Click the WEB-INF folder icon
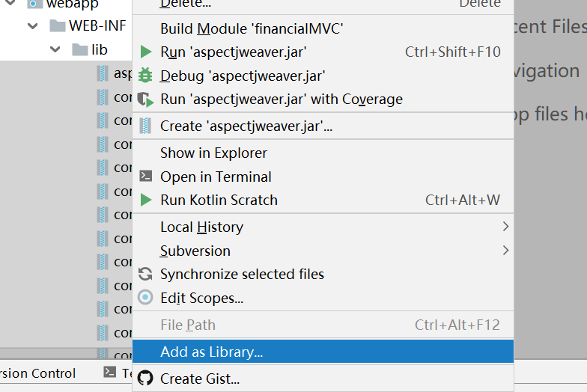587x392 pixels. point(58,25)
